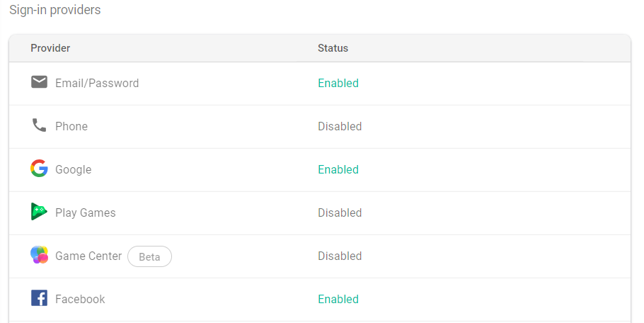Click Enabled status for Facebook
This screenshot has height=323, width=644.
[x=338, y=300]
